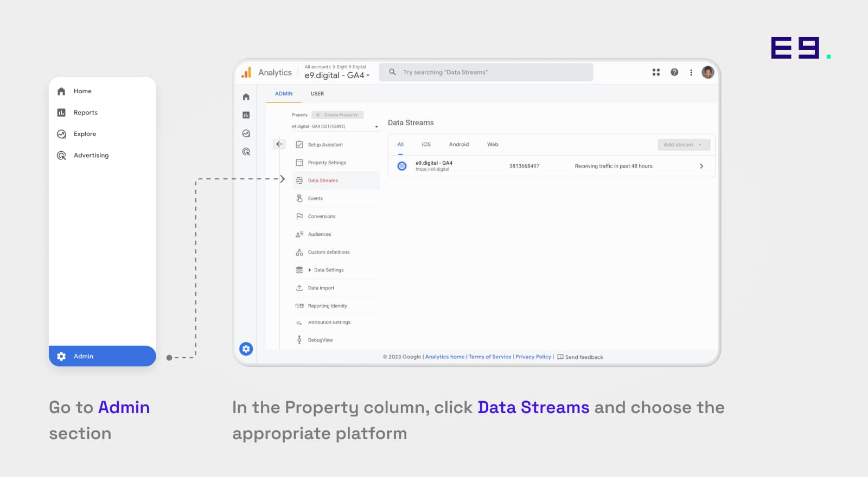Open Property Settings
The height and width of the screenshot is (477, 868).
[x=336, y=163]
